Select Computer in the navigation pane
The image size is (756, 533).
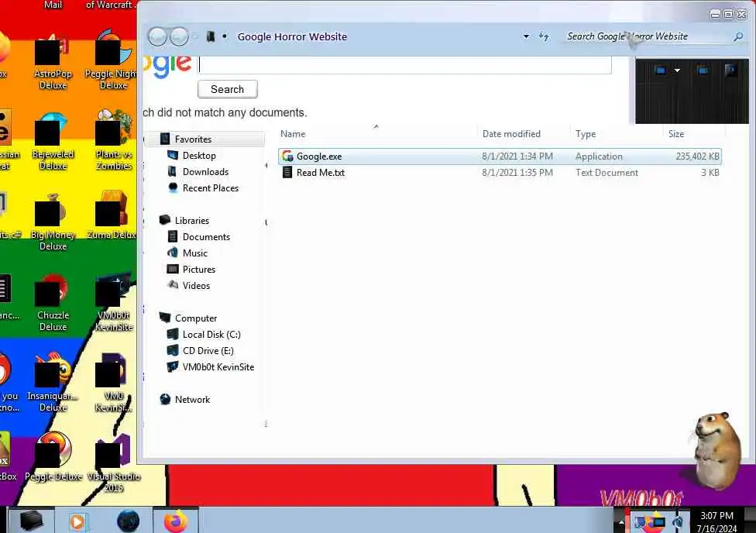(196, 318)
